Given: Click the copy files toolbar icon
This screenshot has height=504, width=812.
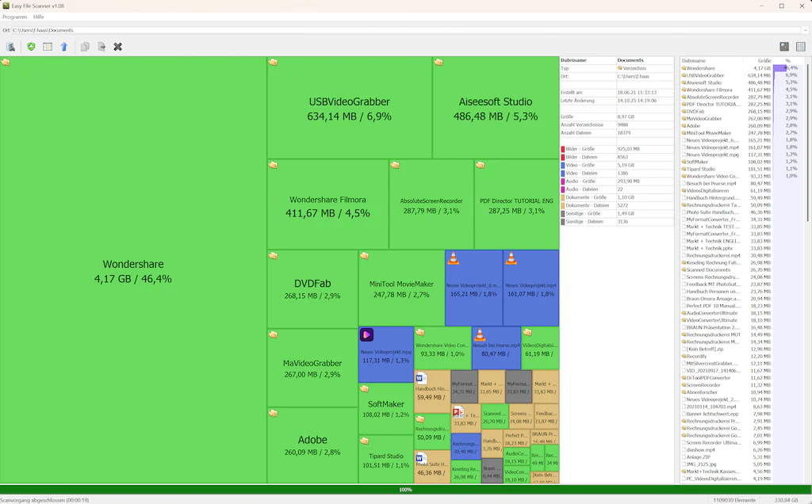Looking at the screenshot, I should pos(85,47).
